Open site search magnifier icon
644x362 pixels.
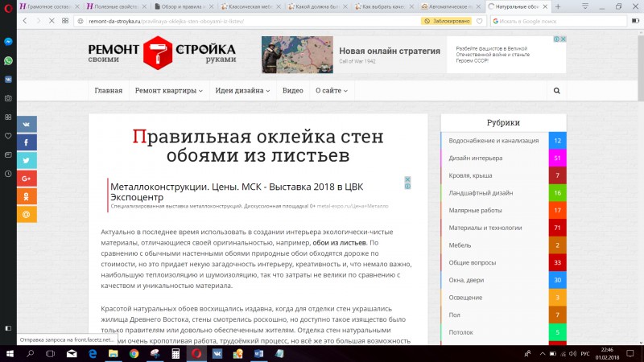556,91
